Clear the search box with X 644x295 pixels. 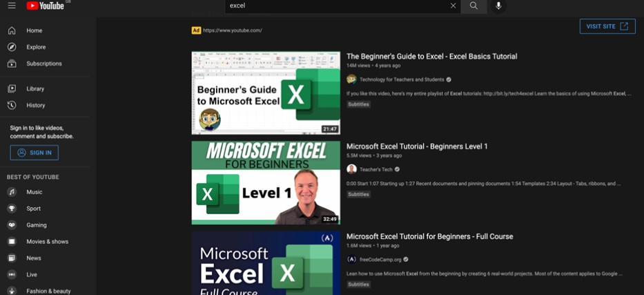pos(453,6)
